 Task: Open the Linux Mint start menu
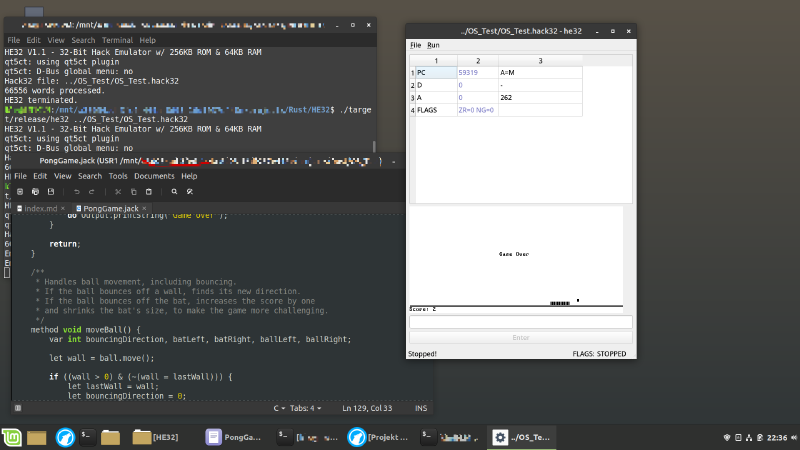(x=13, y=437)
